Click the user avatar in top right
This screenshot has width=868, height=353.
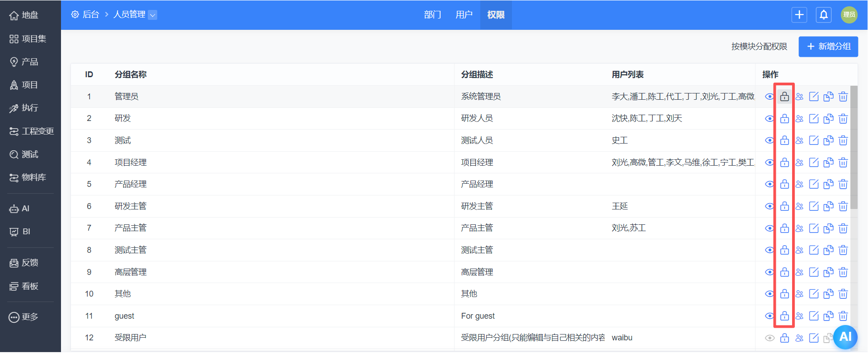(x=849, y=15)
